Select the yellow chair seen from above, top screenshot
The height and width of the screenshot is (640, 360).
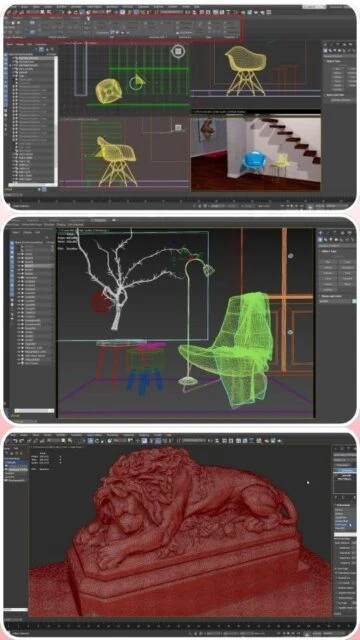coord(109,91)
